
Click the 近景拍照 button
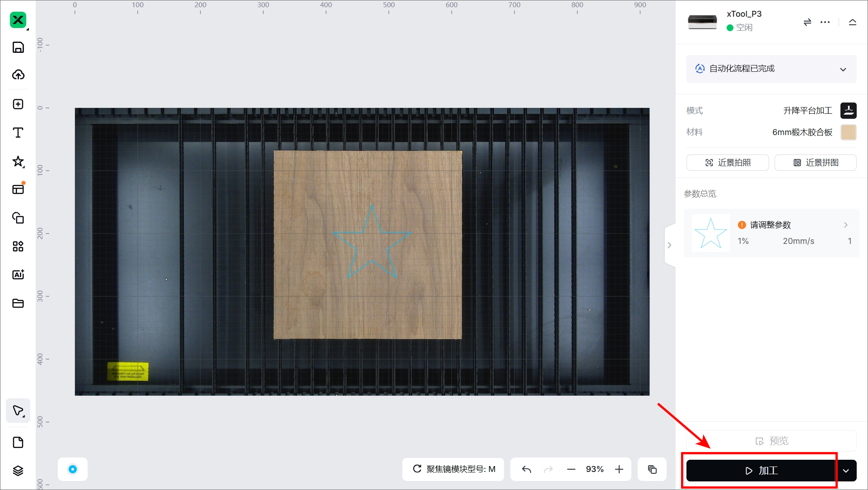click(x=728, y=163)
